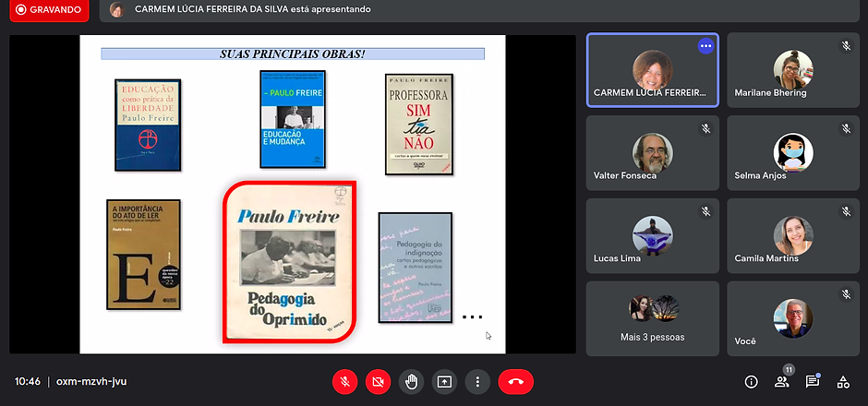This screenshot has height=406, width=868.
Task: Select Lucas Lima's participant tile
Action: pyautogui.click(x=653, y=235)
